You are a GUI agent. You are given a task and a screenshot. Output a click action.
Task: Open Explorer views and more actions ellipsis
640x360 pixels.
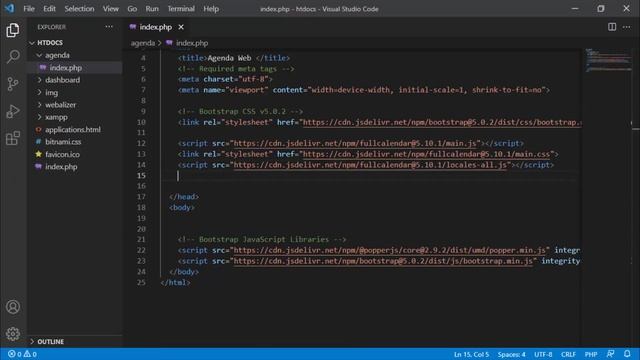pos(109,27)
